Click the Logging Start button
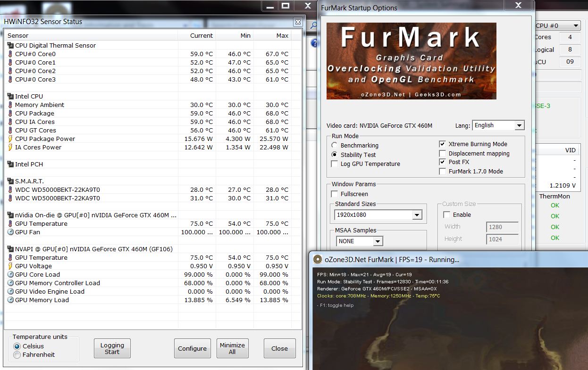This screenshot has height=370, width=588. tap(112, 348)
